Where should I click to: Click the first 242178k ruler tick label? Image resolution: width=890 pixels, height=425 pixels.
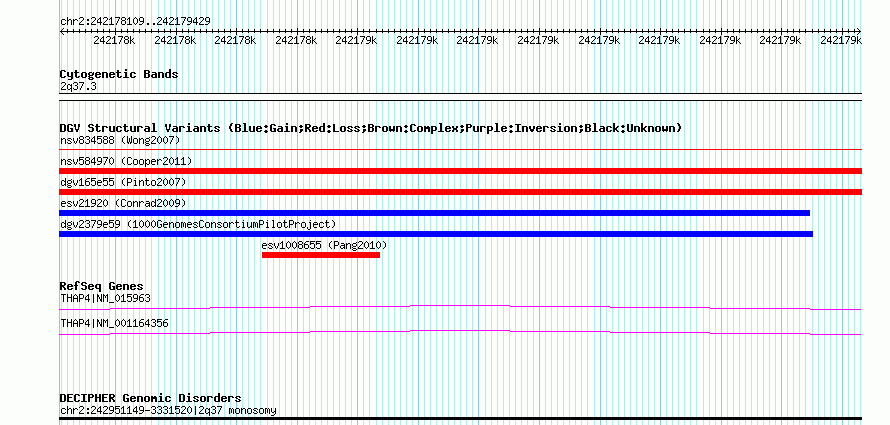coord(114,40)
